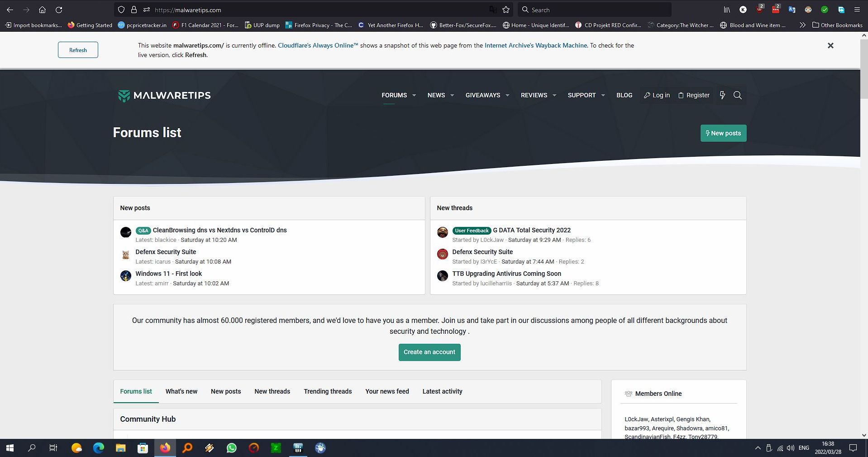
Task: Reload the page with the toolbar reload icon
Action: click(x=58, y=10)
